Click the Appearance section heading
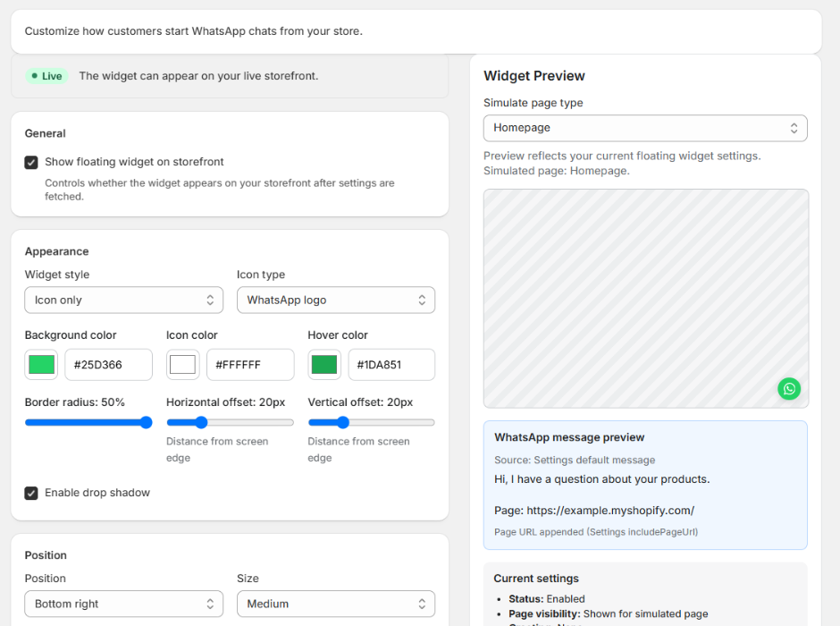The width and height of the screenshot is (840, 626). (x=57, y=252)
